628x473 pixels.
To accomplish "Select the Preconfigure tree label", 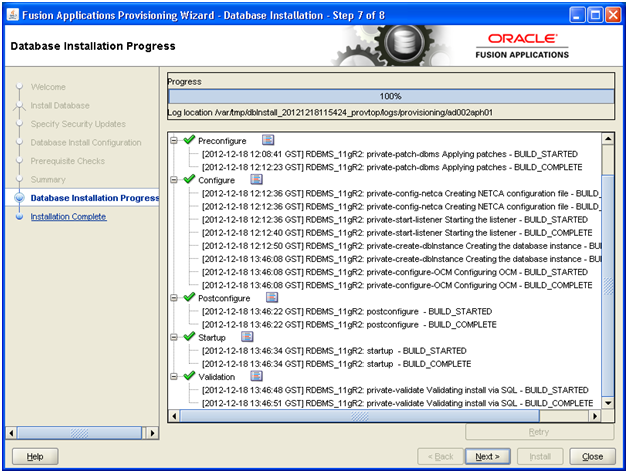I will (x=222, y=141).
